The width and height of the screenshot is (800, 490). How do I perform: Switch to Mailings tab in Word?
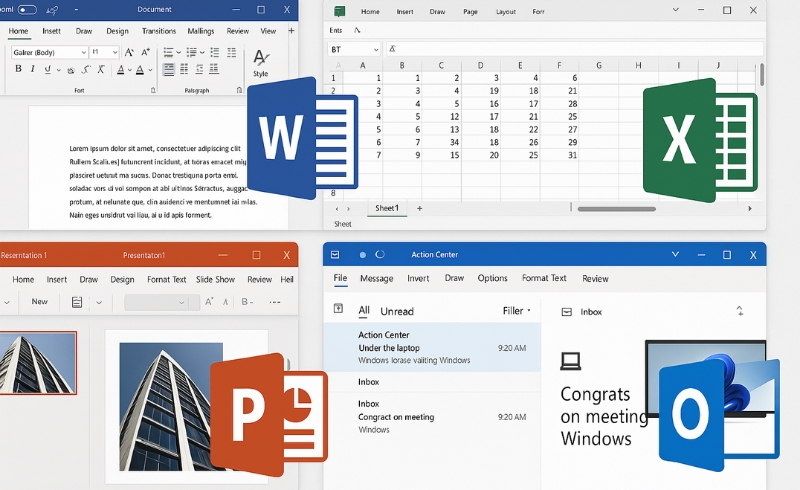tap(201, 31)
